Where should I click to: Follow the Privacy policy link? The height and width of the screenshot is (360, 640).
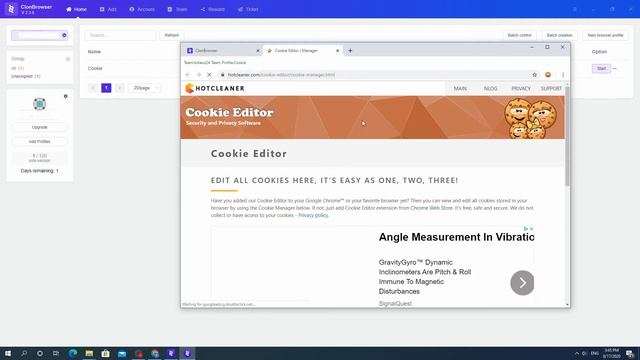(313, 215)
